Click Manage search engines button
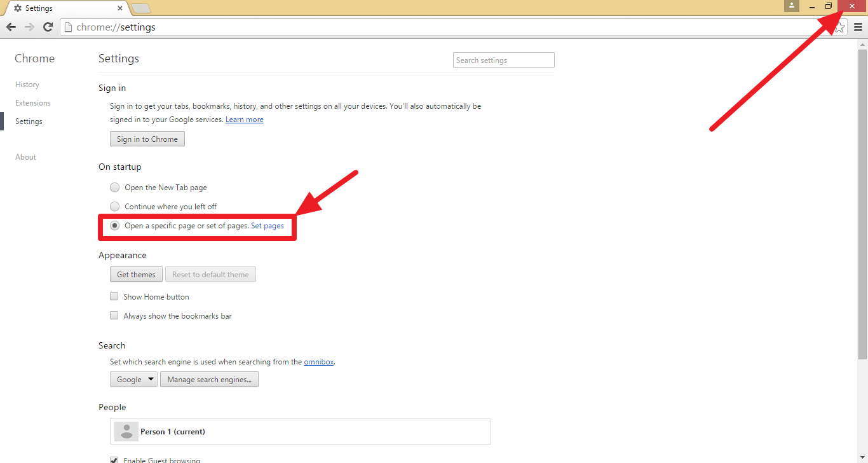Screen dimensions: 868x463 click(209, 379)
